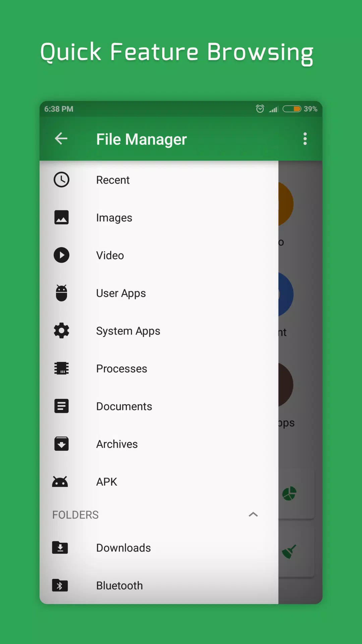The height and width of the screenshot is (644, 362).
Task: Click the Images picture icon
Action: [61, 217]
